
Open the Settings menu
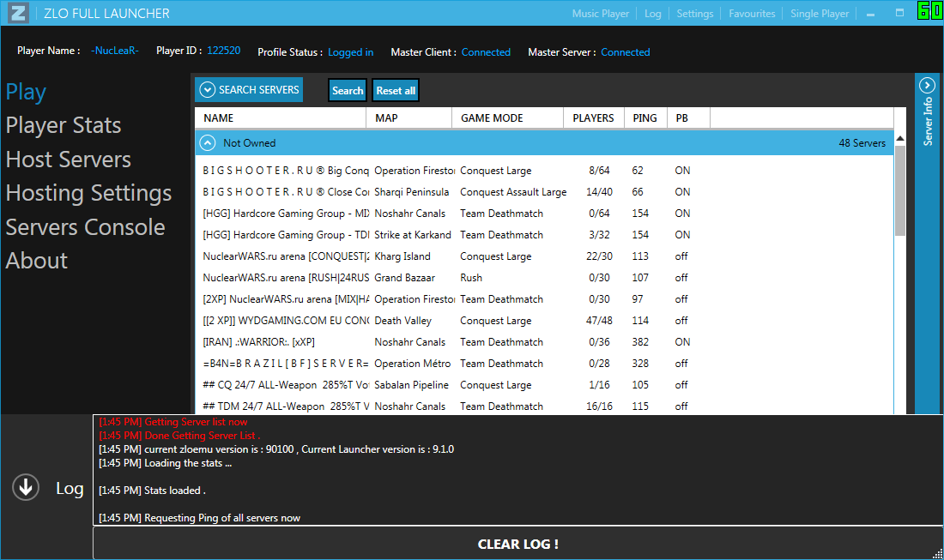click(695, 13)
